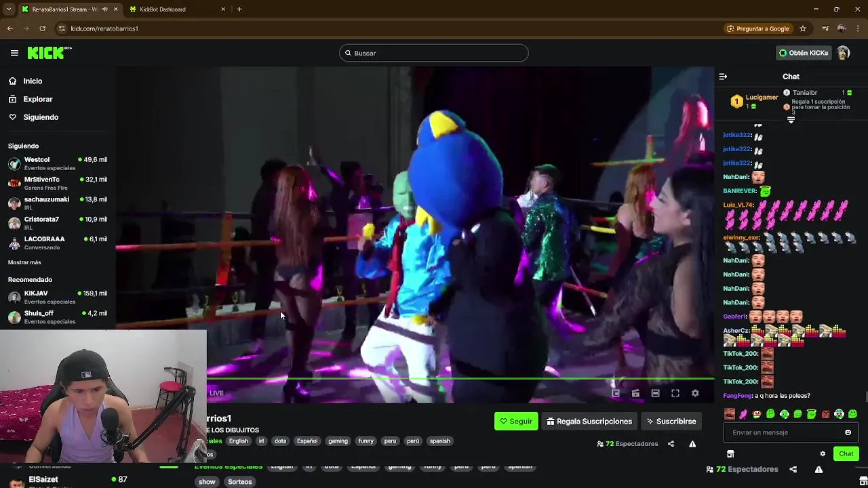The height and width of the screenshot is (488, 868).
Task: Open Westcol channel in sidebar
Action: coord(58,163)
